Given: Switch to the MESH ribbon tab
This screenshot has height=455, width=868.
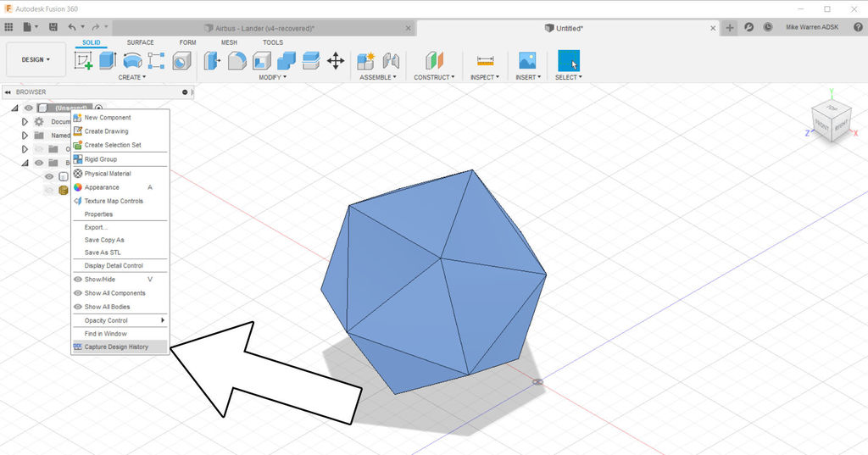Looking at the screenshot, I should [x=229, y=42].
